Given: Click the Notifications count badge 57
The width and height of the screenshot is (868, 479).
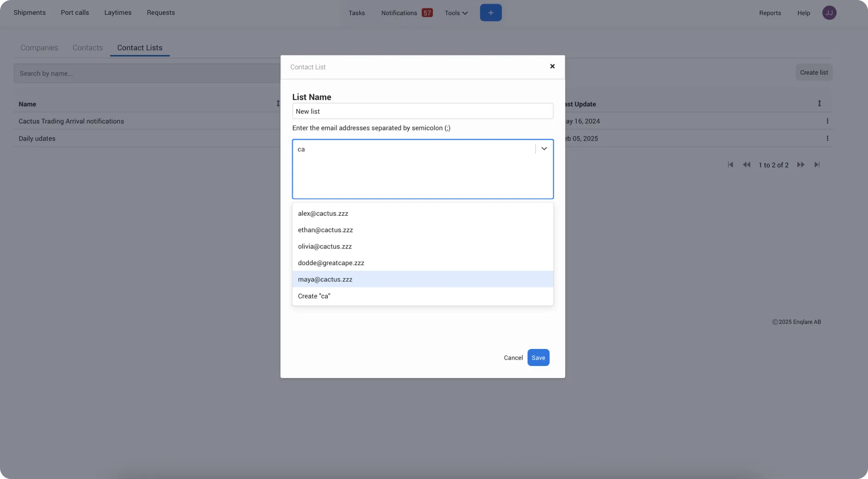Looking at the screenshot, I should [x=427, y=12].
